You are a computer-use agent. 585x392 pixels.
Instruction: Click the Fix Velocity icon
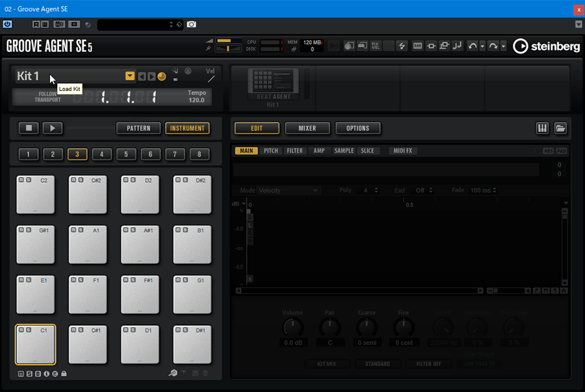[x=376, y=46]
